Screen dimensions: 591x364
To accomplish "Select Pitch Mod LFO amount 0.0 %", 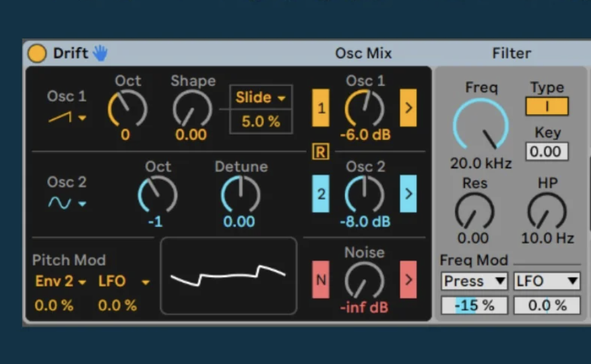I will [x=117, y=305].
